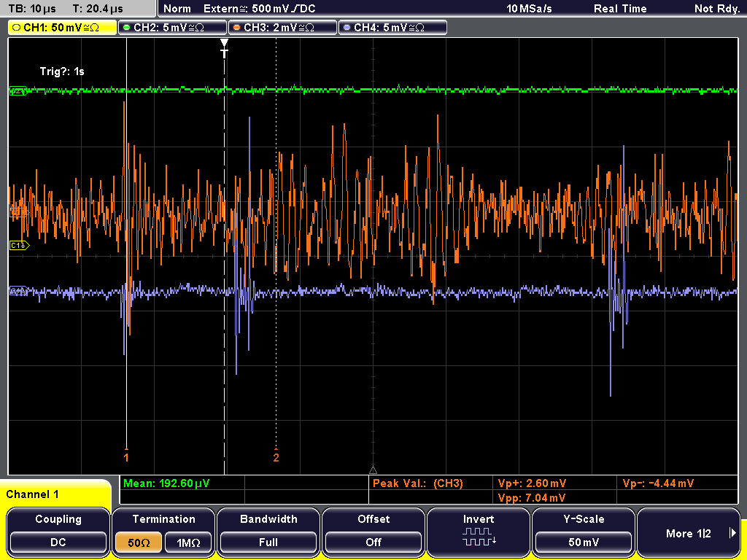Click the T: 20.4 µs trigger offset readout
This screenshot has width=747, height=560.
tap(98, 9)
